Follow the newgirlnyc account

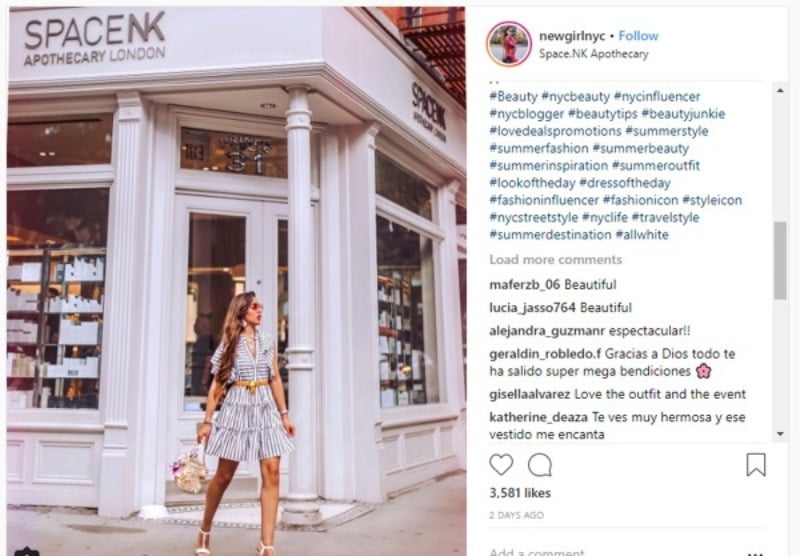[638, 36]
